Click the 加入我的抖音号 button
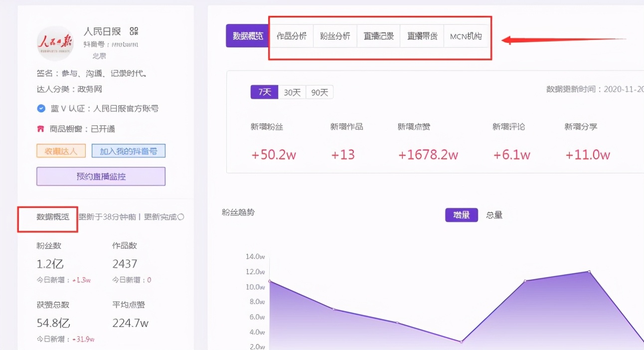Viewport: 644px width, 350px height. tap(128, 151)
